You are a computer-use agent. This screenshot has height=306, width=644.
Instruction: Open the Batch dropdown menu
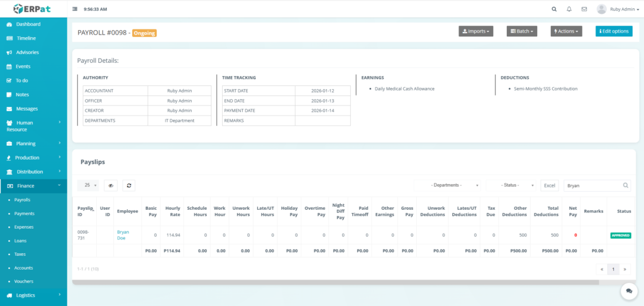(x=521, y=31)
